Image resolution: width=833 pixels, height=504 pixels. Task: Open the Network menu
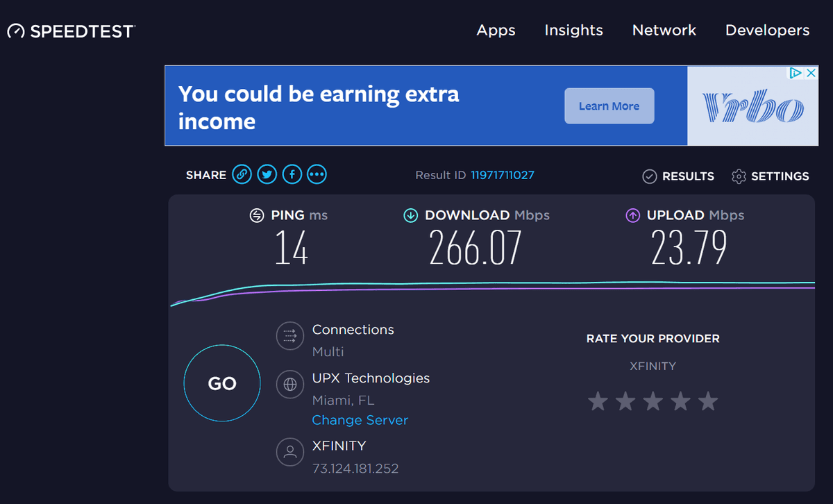click(664, 31)
